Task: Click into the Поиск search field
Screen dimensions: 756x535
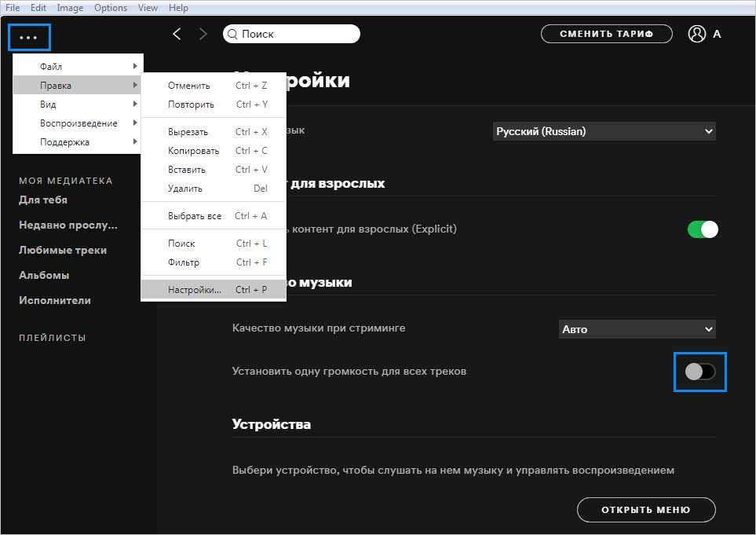Action: pyautogui.click(x=297, y=34)
